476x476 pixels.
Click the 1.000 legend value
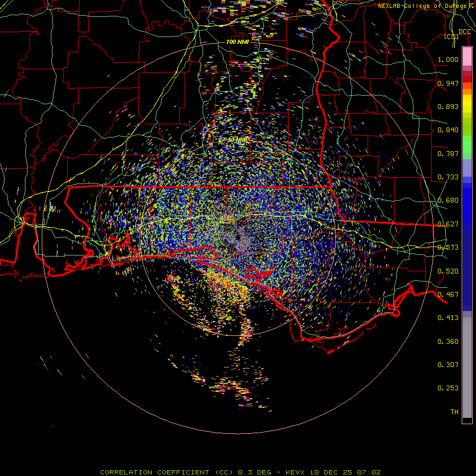[x=448, y=59]
